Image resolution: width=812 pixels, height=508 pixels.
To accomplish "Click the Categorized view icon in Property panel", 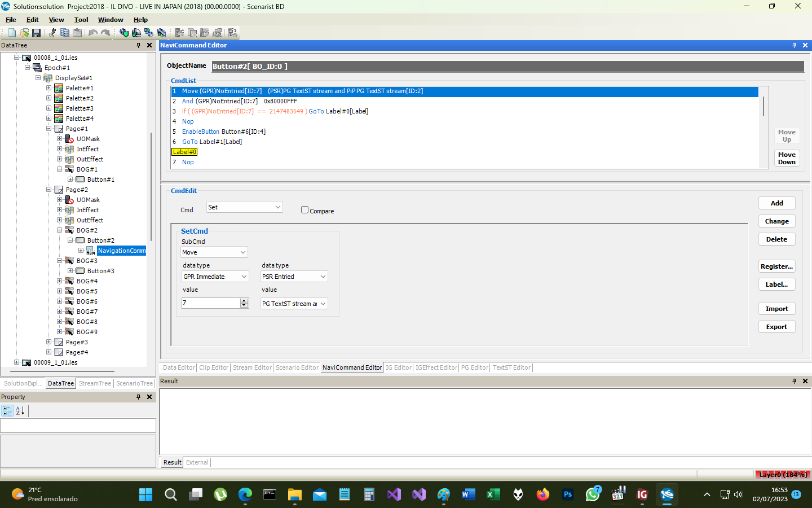I will [x=7, y=411].
